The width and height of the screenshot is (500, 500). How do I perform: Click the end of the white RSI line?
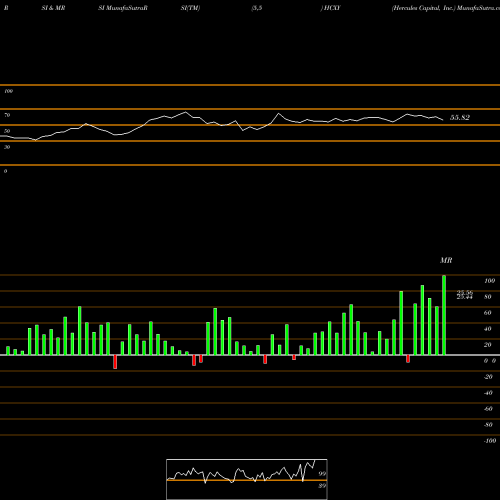(x=443, y=120)
